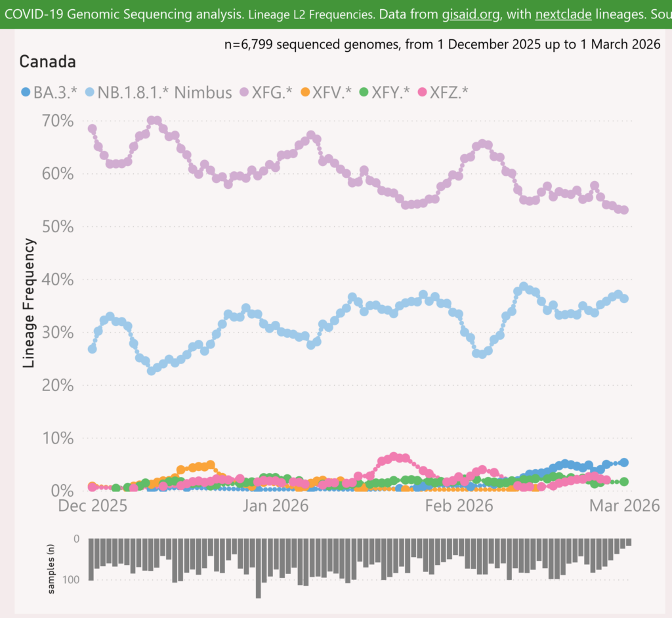Click the pink XFZ.* legend marker

click(422, 93)
